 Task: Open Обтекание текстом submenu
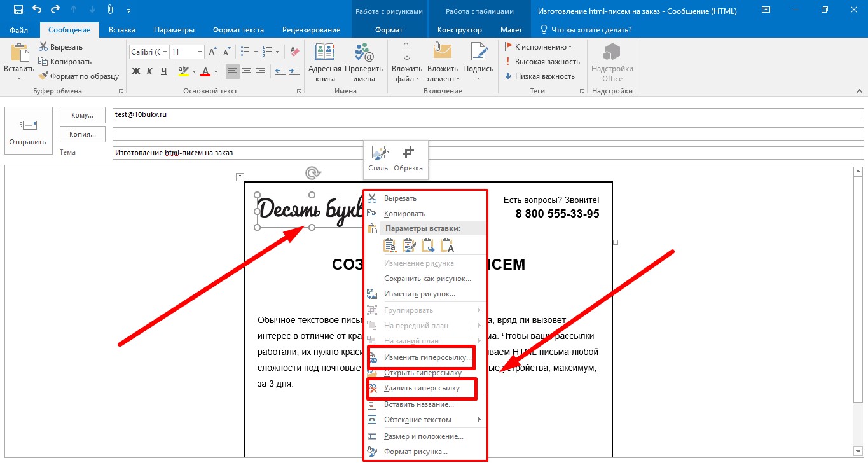(425, 420)
